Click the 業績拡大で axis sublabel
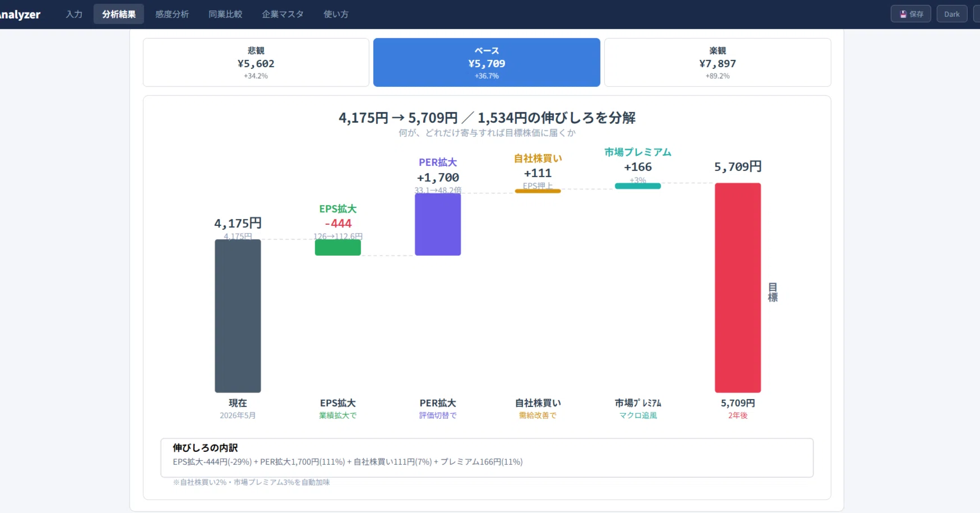Viewport: 980px width, 513px height. (338, 415)
